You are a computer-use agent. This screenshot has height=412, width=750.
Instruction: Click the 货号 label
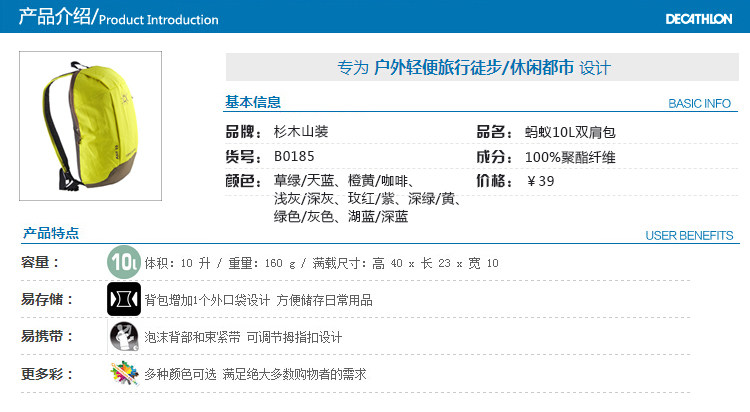(x=243, y=156)
